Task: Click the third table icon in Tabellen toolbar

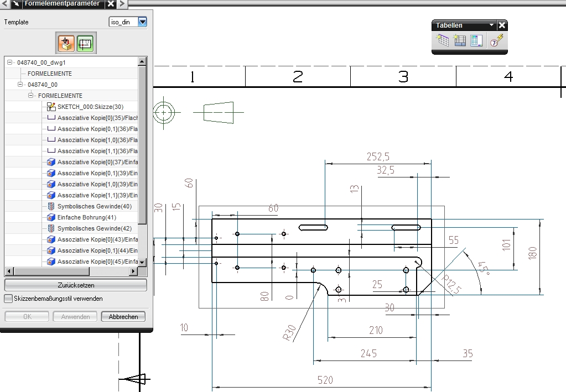Action: 476,40
